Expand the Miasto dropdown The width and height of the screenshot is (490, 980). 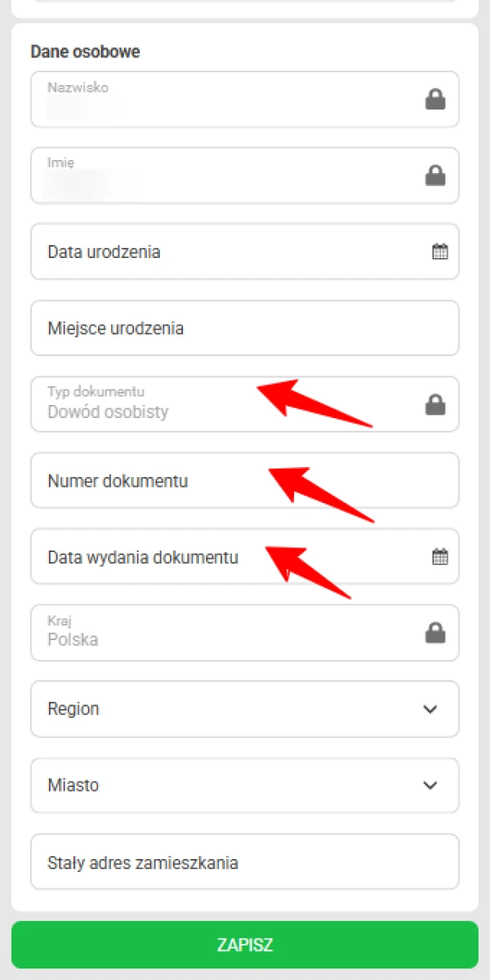(x=430, y=785)
